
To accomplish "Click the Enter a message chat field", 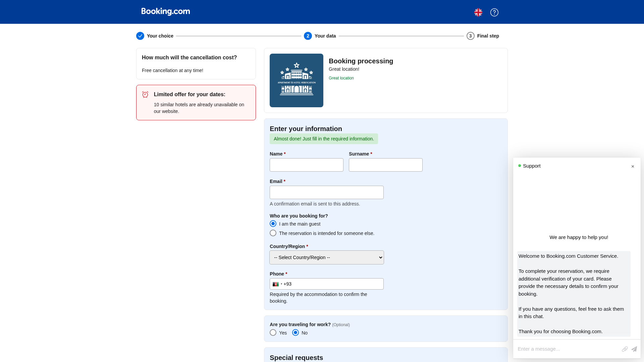I will (567, 349).
